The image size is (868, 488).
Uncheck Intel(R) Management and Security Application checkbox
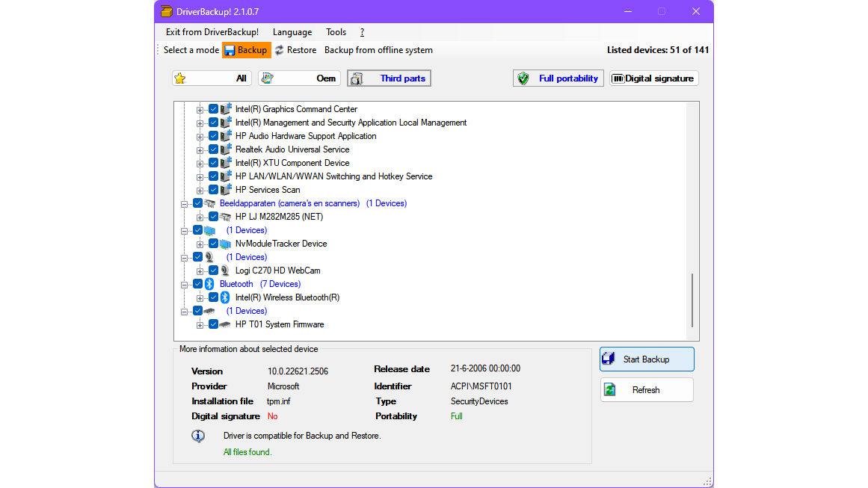coord(213,123)
